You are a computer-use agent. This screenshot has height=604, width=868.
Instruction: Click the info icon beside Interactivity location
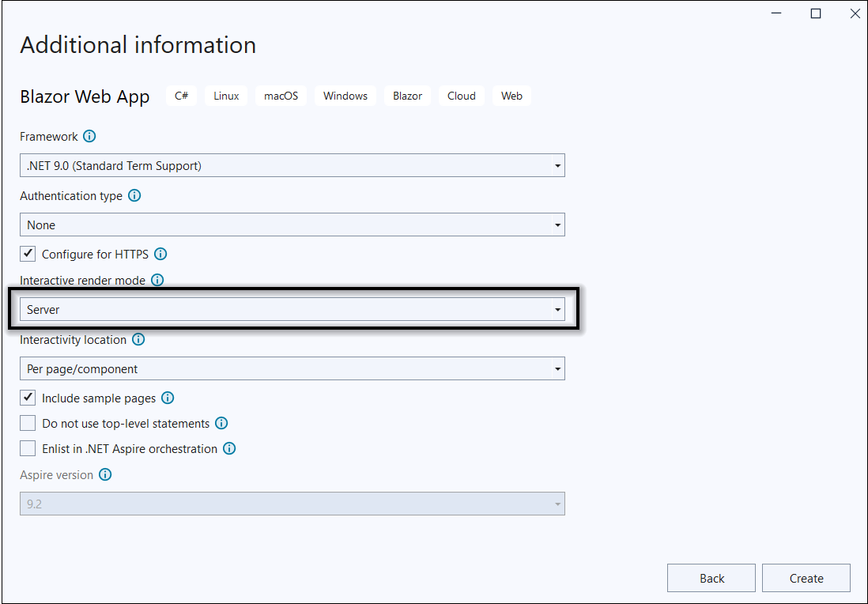[x=138, y=339]
